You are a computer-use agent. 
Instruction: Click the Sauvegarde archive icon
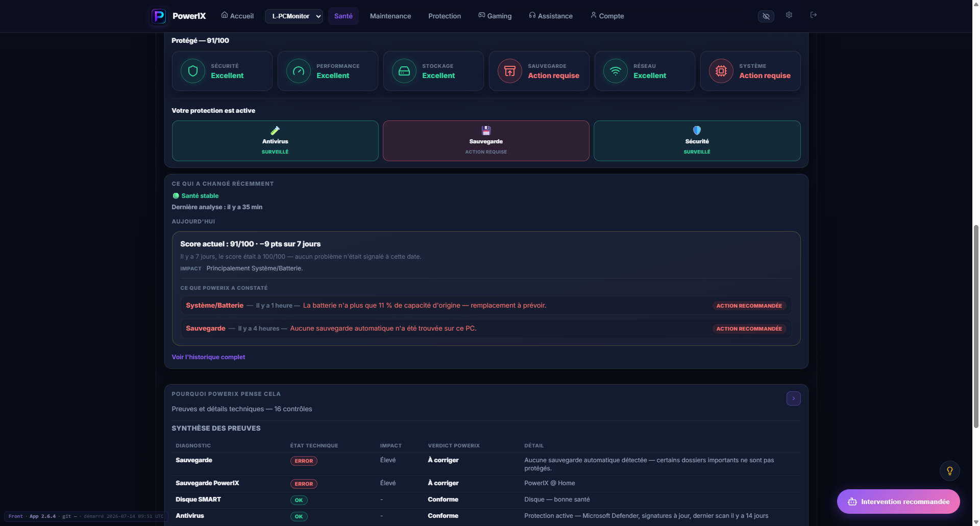[x=510, y=71]
